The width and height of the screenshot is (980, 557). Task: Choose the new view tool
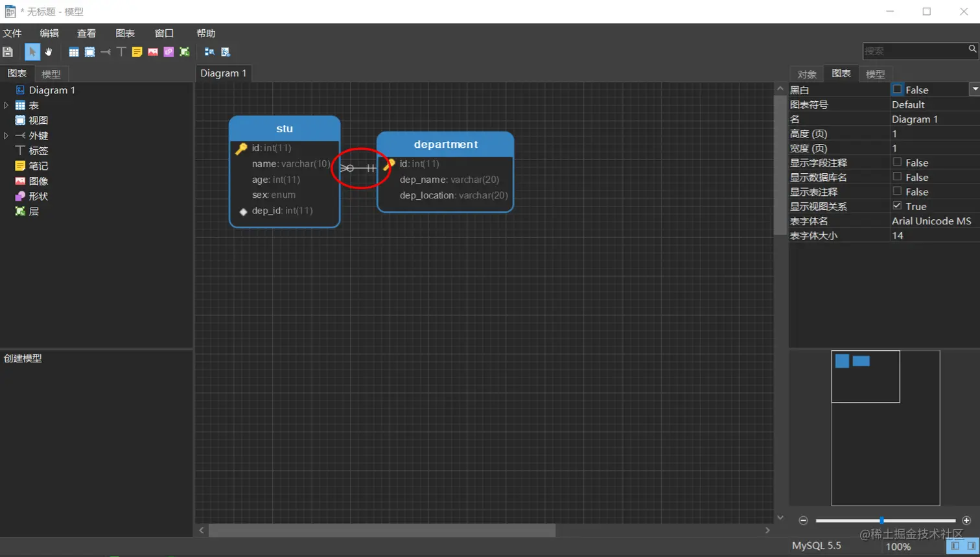point(89,52)
